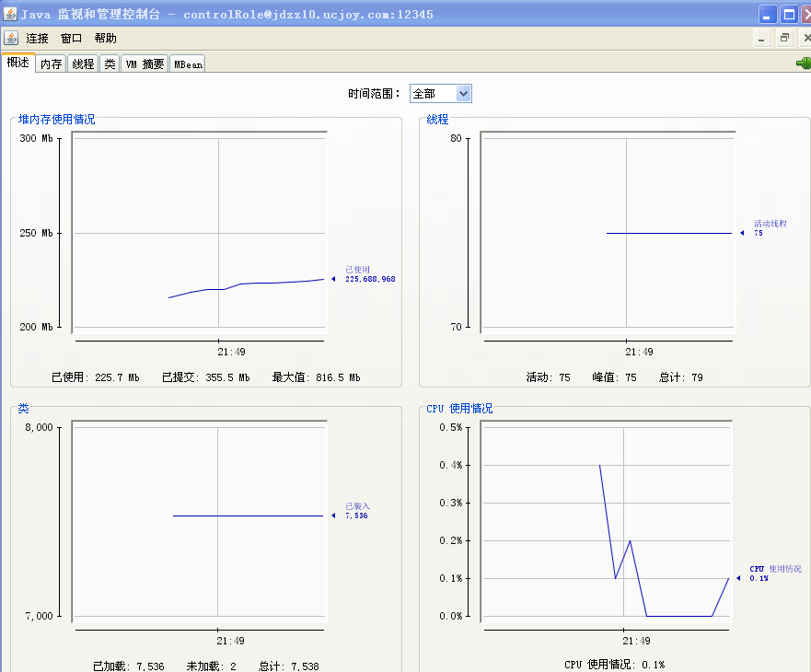Click the 8,000 axis label on class chart
The width and height of the screenshot is (811, 672).
pyautogui.click(x=40, y=427)
